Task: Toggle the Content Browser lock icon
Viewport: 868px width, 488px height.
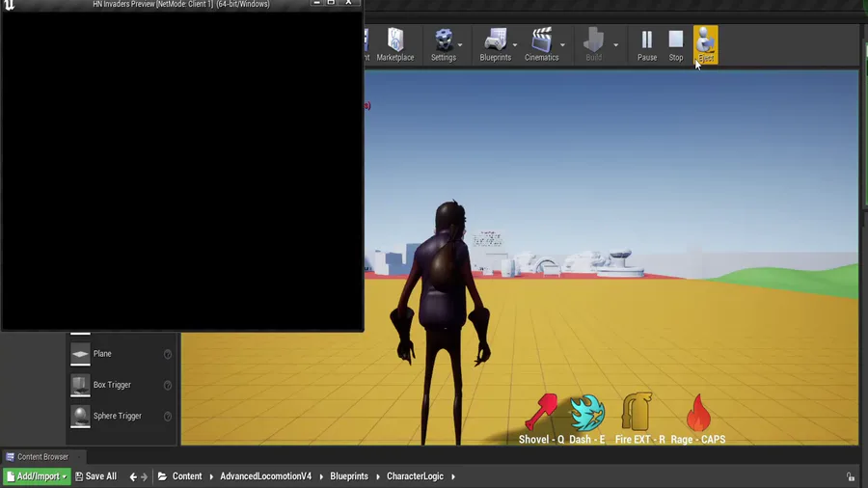Action: (851, 476)
